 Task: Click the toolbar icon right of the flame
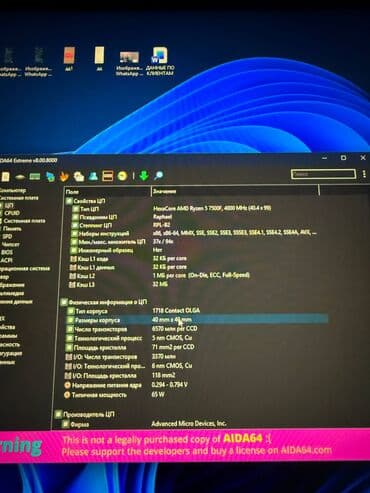(x=79, y=176)
